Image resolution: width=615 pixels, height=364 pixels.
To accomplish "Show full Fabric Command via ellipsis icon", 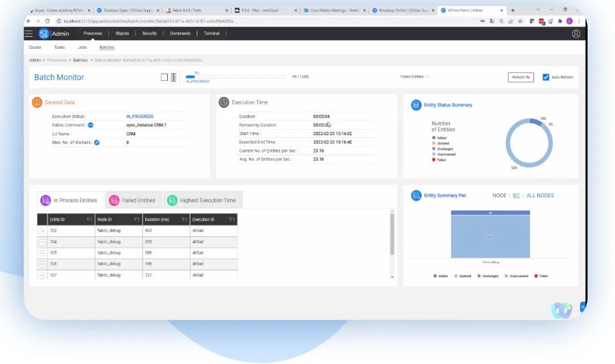I will click(x=90, y=125).
